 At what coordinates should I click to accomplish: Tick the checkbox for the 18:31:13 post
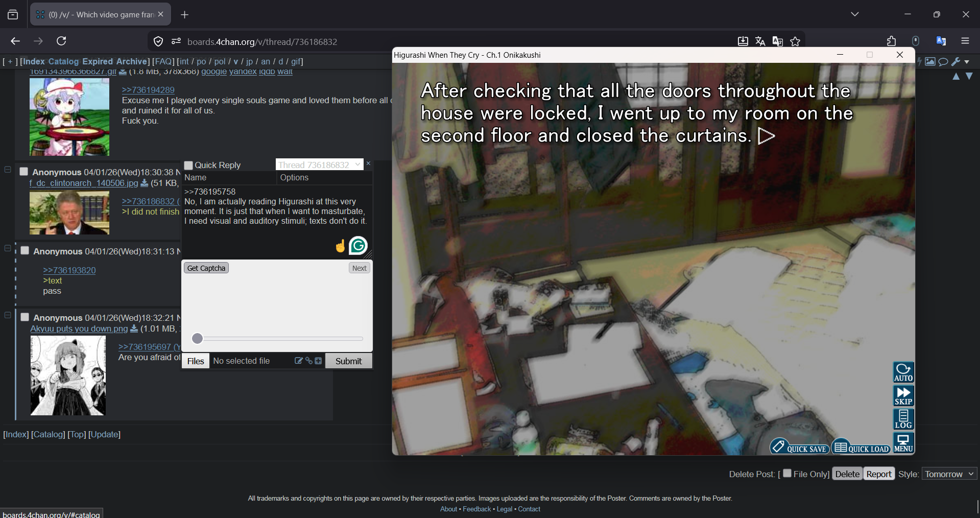(x=25, y=250)
